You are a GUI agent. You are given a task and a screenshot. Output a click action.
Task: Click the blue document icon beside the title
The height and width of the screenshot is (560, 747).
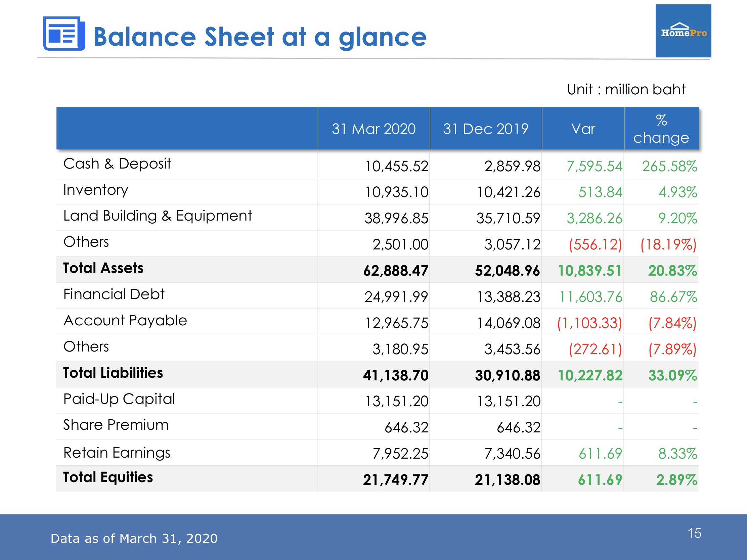(64, 34)
